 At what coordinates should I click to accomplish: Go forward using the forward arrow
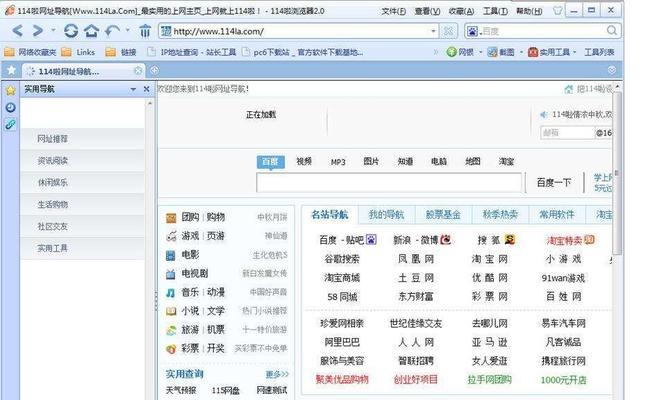pyautogui.click(x=38, y=31)
